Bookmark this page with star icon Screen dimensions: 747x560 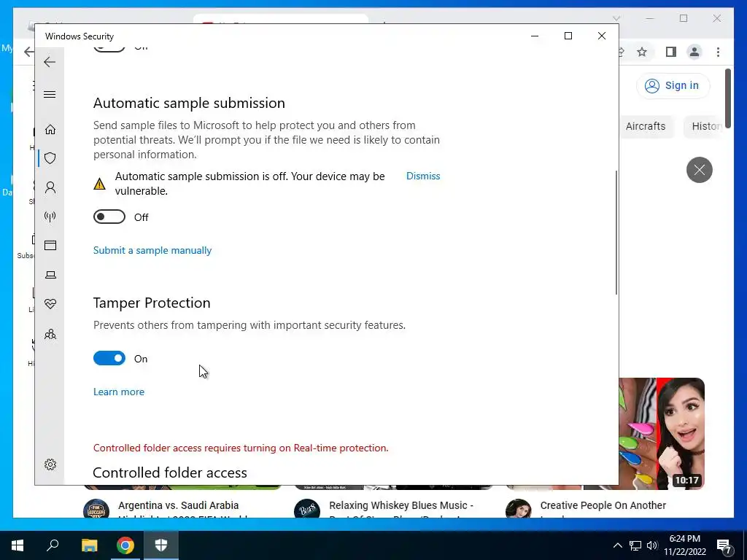[642, 52]
